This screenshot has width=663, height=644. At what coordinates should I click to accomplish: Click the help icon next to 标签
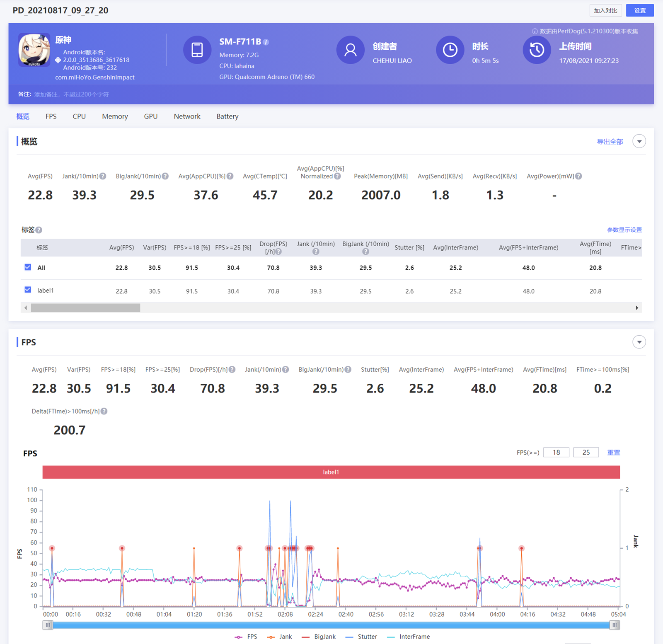click(x=39, y=230)
